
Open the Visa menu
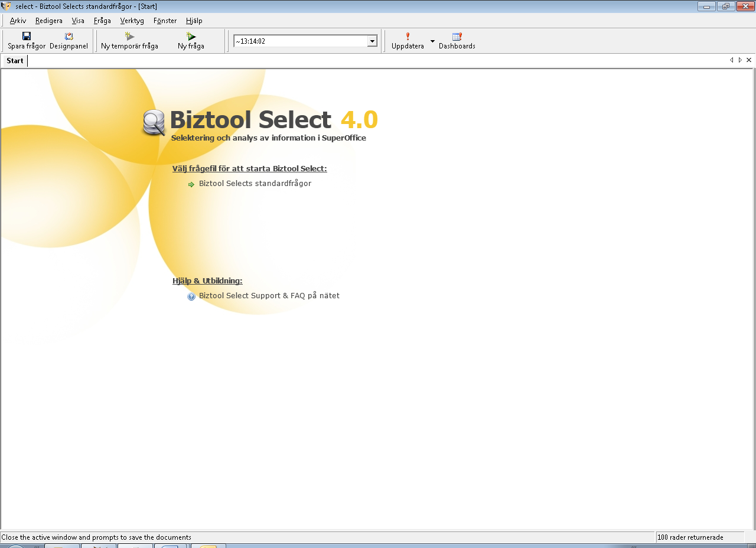[x=78, y=21]
